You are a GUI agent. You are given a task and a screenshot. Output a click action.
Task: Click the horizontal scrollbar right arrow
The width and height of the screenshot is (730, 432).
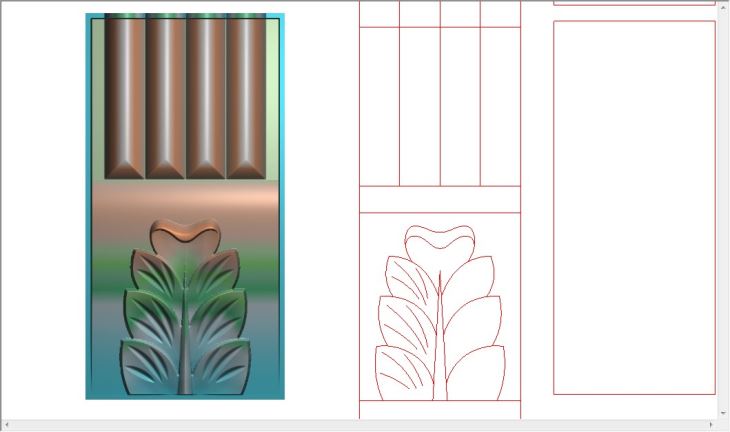pos(711,425)
